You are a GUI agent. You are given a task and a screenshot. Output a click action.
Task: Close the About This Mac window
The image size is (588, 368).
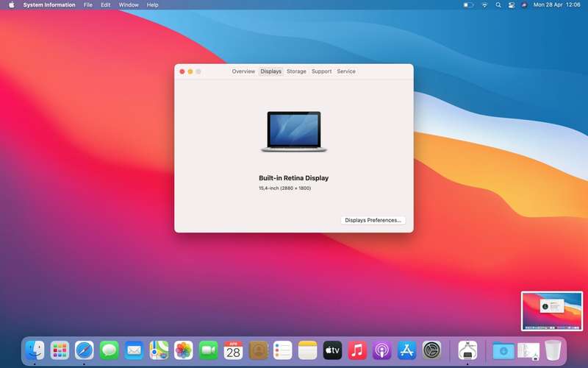pyautogui.click(x=182, y=71)
